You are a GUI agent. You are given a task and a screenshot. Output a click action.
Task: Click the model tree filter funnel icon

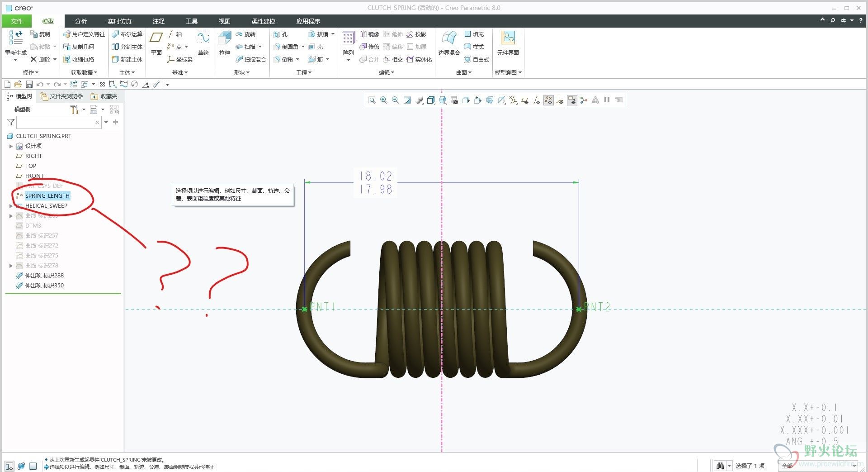(x=11, y=122)
